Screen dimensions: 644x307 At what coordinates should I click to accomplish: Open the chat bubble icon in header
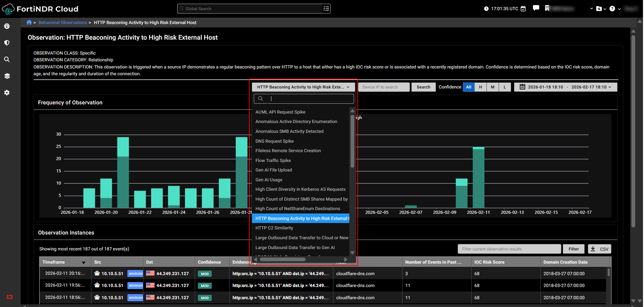click(x=536, y=8)
